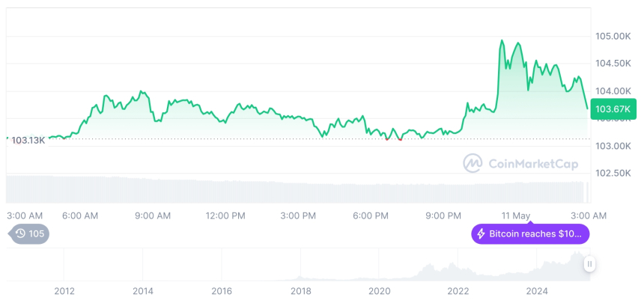Click the 105.00K price axis label
The width and height of the screenshot is (644, 300).
coord(613,36)
